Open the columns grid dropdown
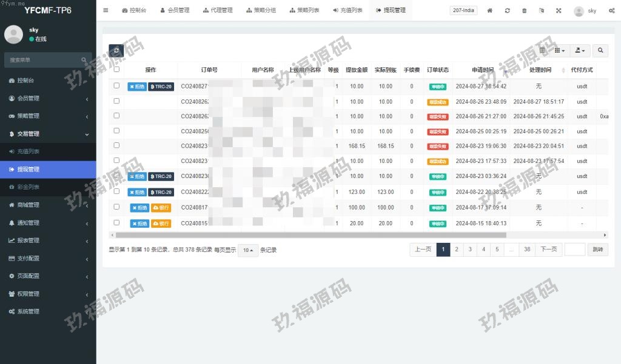621x364 pixels. click(x=560, y=51)
